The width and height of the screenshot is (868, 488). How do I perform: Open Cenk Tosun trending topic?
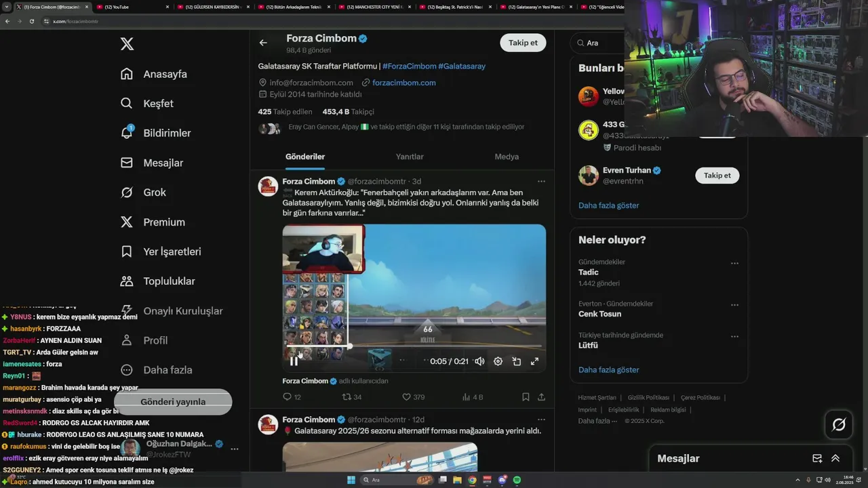[600, 314]
